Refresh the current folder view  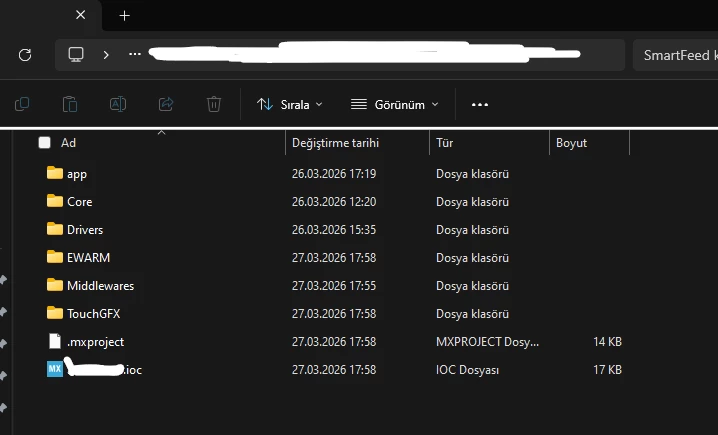[25, 55]
